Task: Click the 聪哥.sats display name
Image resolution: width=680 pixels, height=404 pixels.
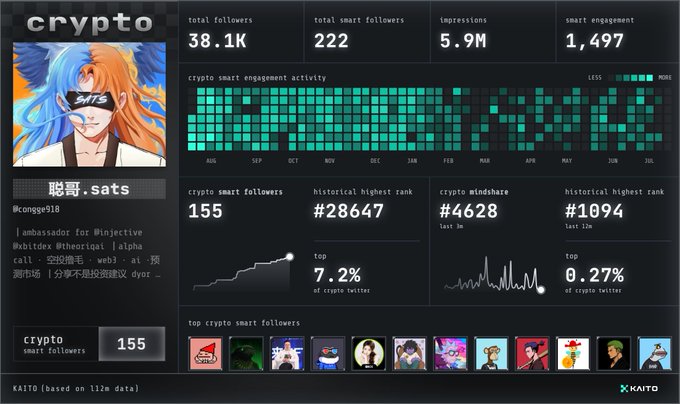Action: [x=89, y=189]
